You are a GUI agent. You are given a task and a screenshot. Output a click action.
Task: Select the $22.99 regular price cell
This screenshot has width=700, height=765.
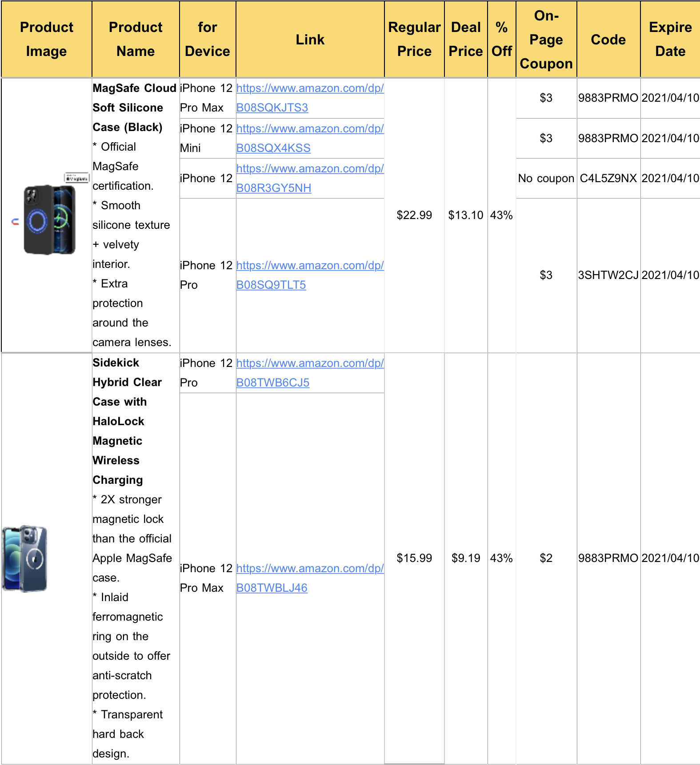click(414, 215)
